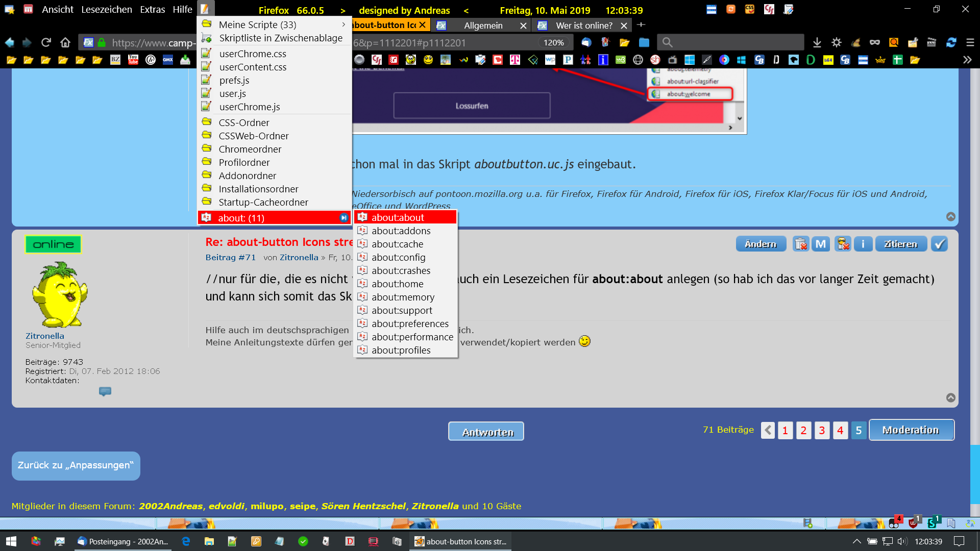Click the sync refresh toolbar icon
Viewport: 980px width, 551px height.
pos(951,43)
